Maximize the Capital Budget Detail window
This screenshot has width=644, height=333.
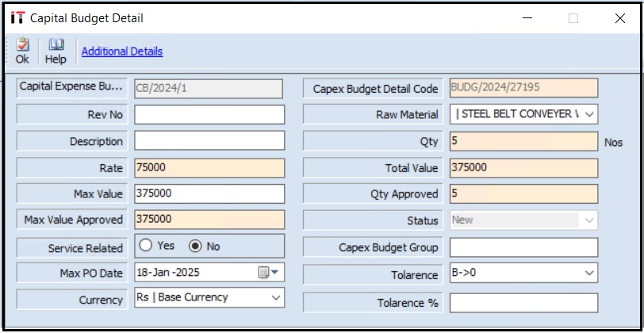pos(573,18)
